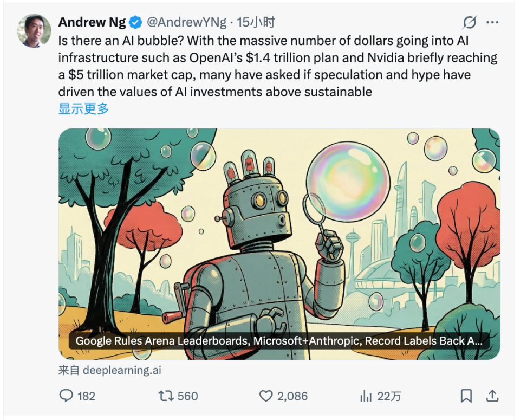Open the repost arrows menu

point(166,396)
